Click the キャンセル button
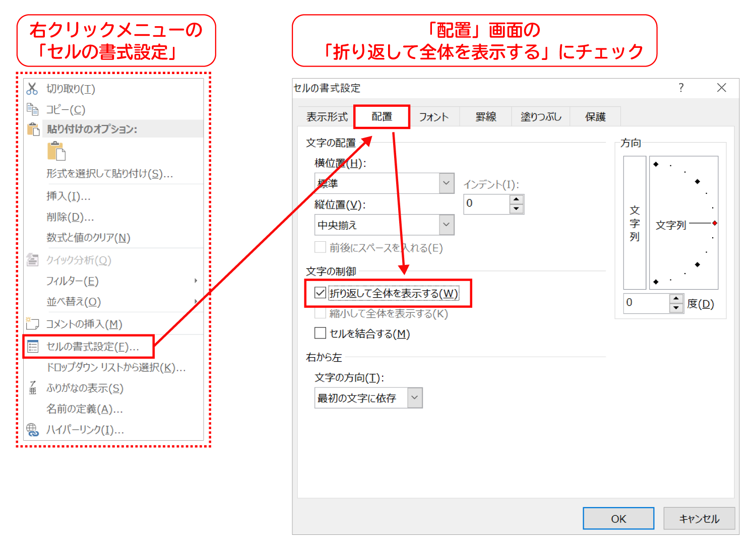756x549 pixels. click(699, 518)
